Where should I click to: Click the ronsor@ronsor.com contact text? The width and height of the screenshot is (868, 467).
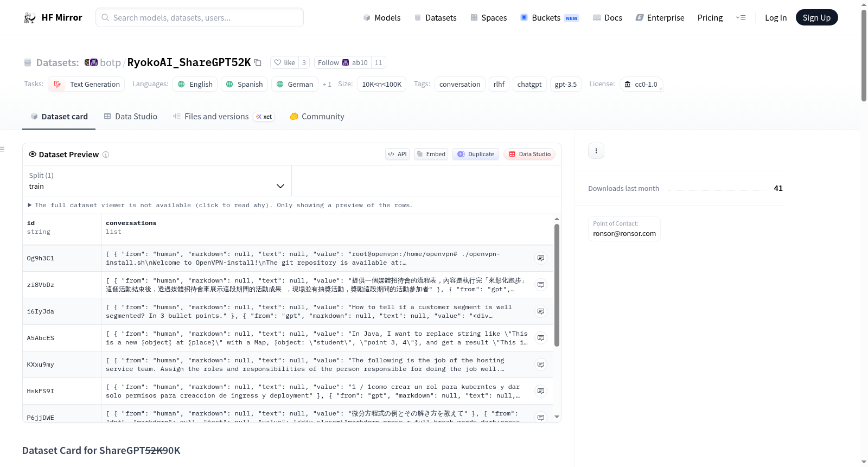click(x=624, y=234)
